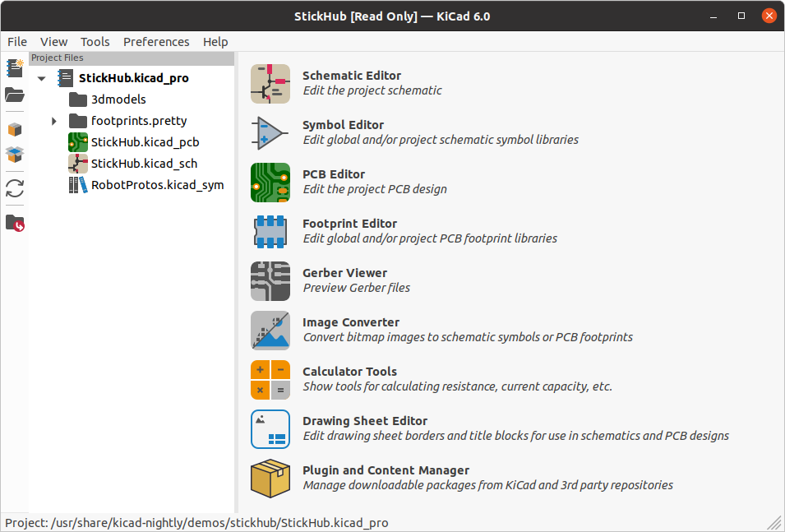Screen dimensions: 785x532
Task: Open Calculator Tools icon
Action: click(x=270, y=380)
